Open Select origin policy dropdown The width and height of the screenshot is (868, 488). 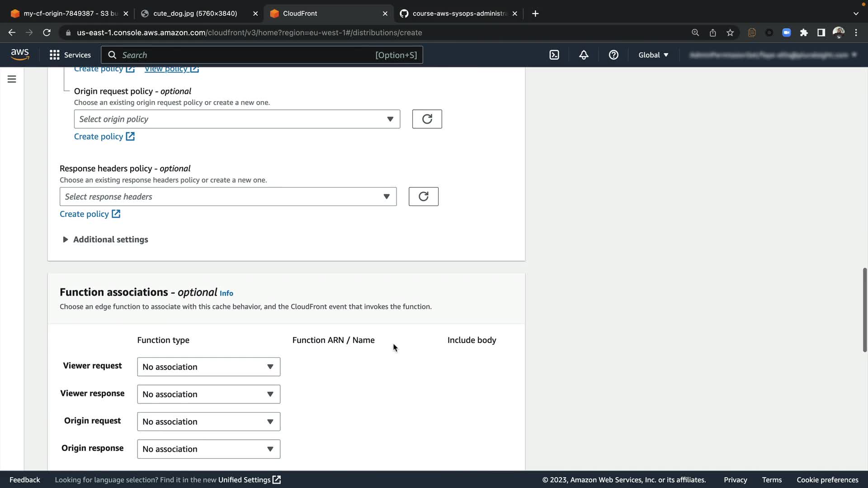pos(237,119)
